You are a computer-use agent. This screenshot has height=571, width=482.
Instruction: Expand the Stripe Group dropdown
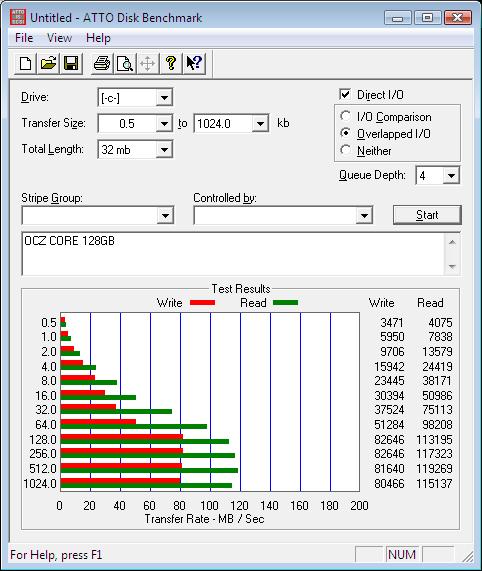(165, 216)
